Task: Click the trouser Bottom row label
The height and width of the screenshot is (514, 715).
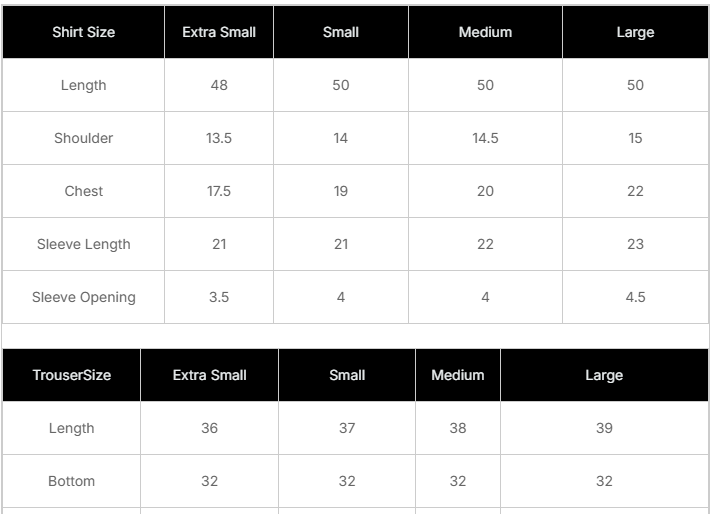Action: pyautogui.click(x=71, y=481)
